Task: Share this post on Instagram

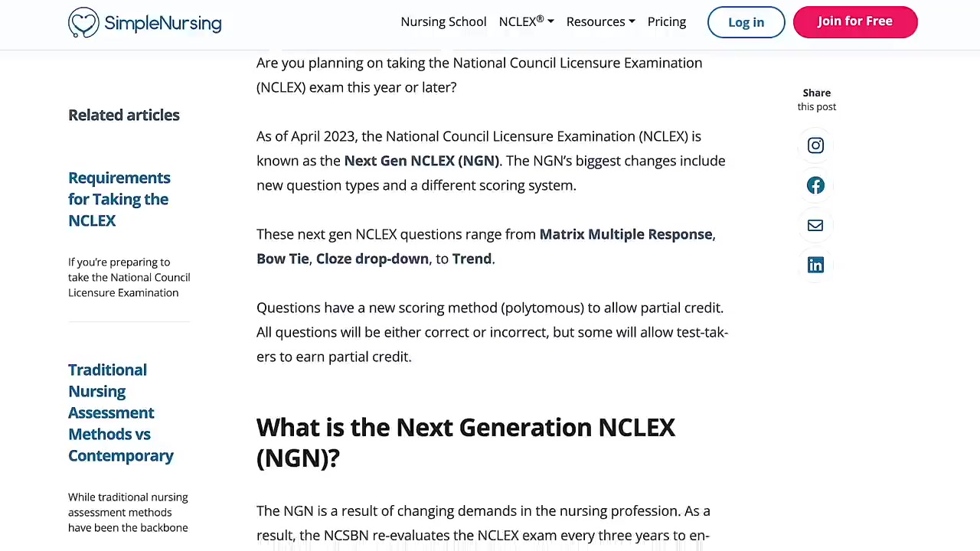Action: (815, 145)
